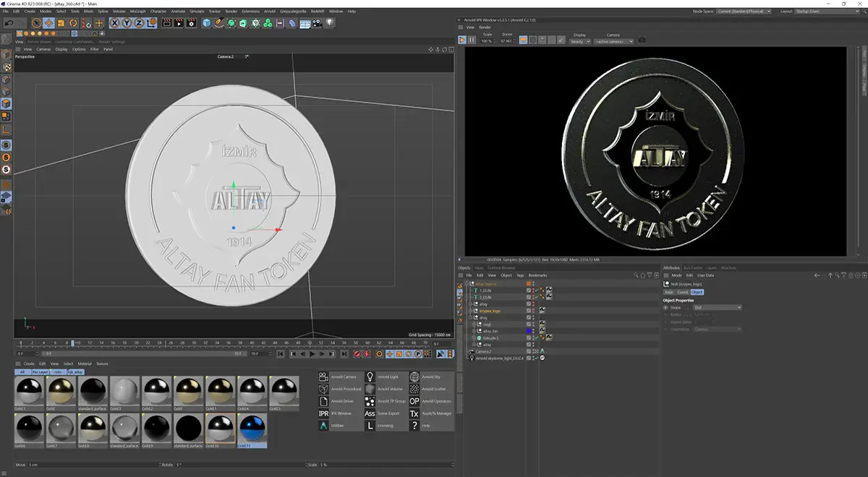Viewport: 868px width, 477px height.
Task: Toggle the Z axis lock
Action: pos(139,23)
